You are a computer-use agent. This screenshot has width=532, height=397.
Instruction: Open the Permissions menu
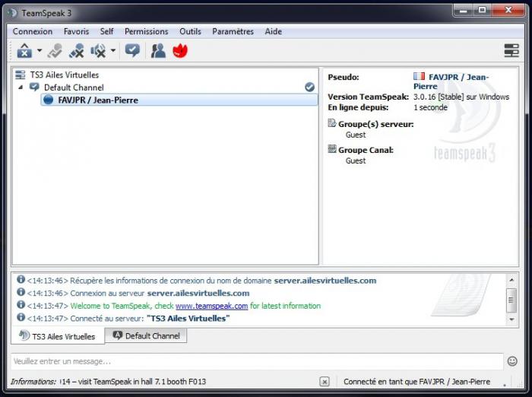[146, 31]
